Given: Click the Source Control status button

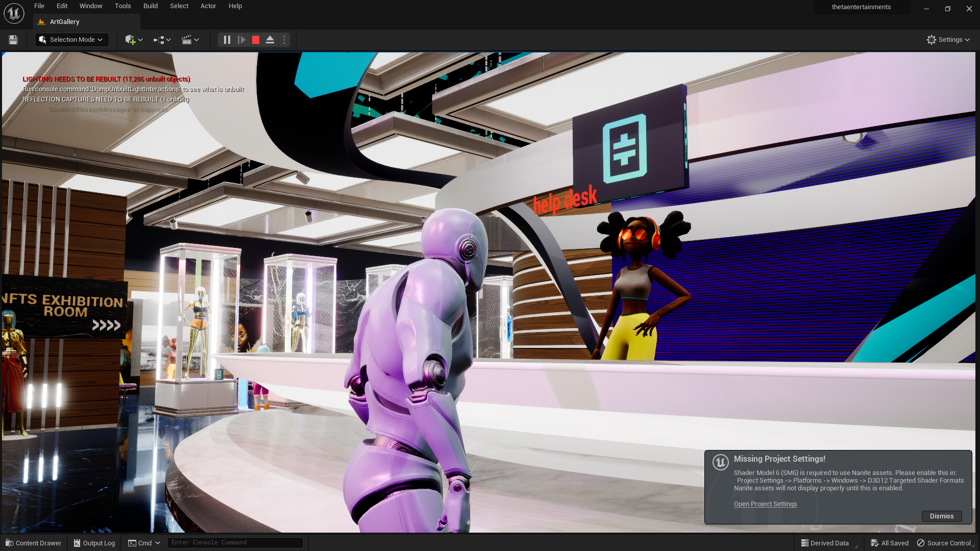Looking at the screenshot, I should (944, 543).
